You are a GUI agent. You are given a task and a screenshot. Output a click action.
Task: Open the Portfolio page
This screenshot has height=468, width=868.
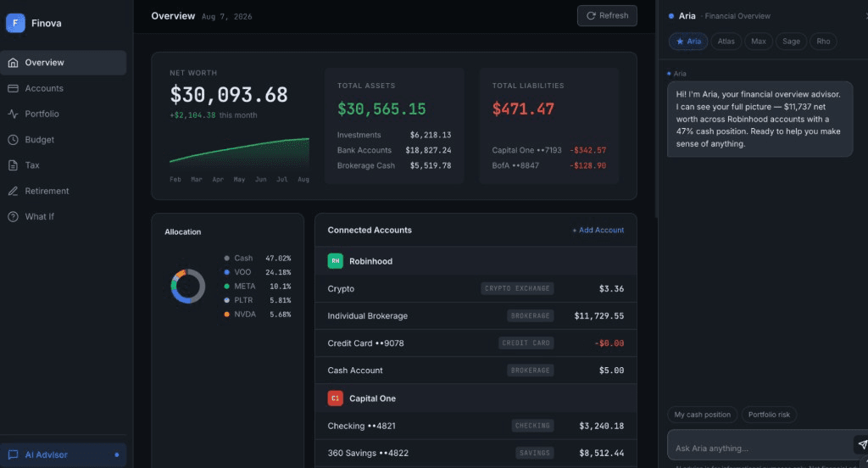(x=63, y=114)
